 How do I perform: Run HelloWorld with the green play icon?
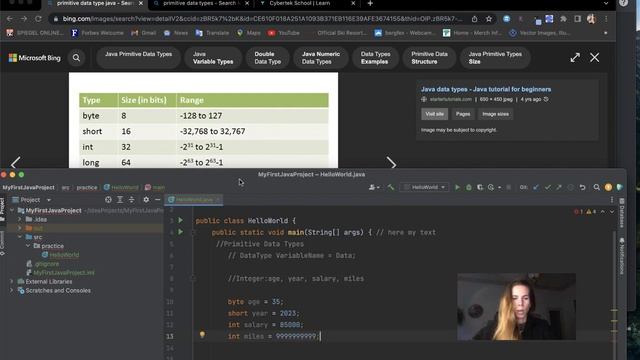click(457, 187)
